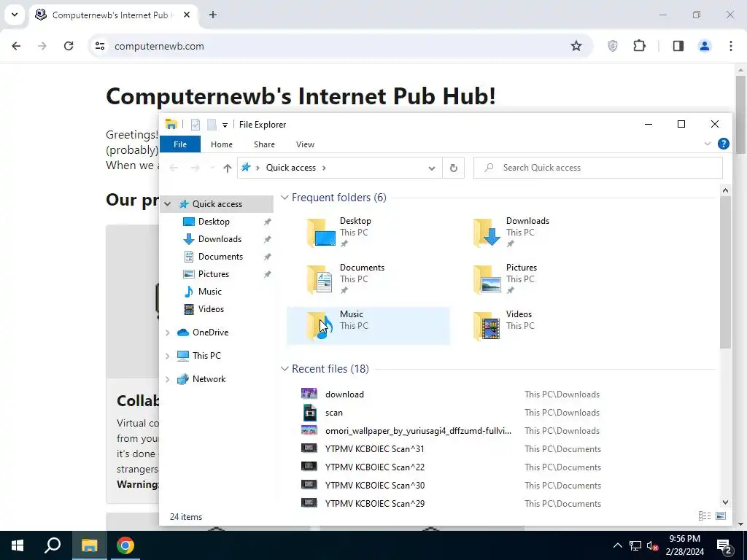Select Downloads in the navigation pane
Viewport: 747px width, 560px height.
(220, 239)
